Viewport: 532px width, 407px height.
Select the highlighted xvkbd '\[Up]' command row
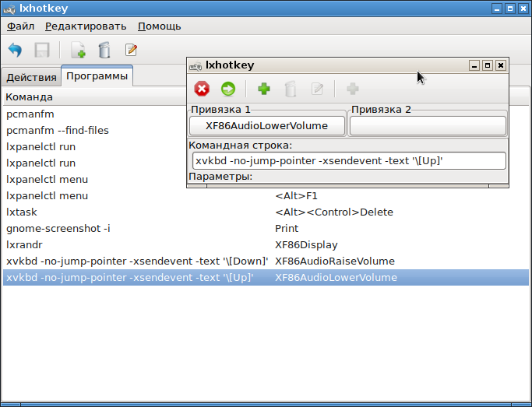point(266,278)
